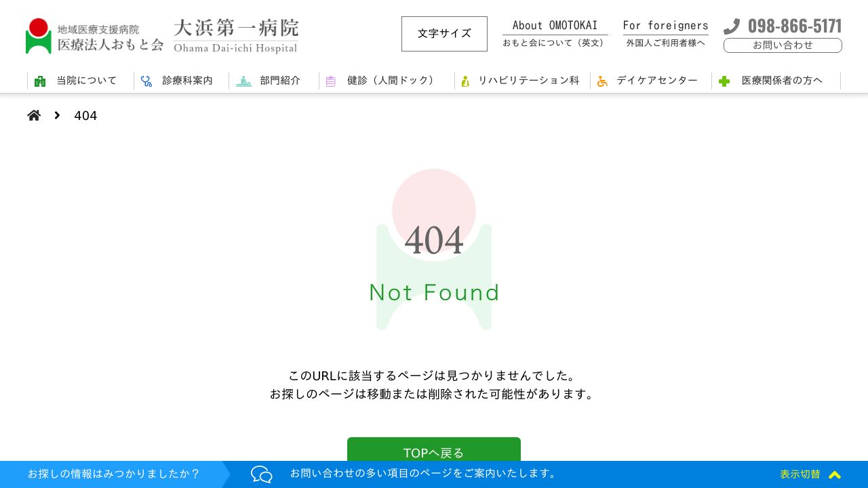Click the chat bubbles icon in bottom bar
This screenshot has width=868, height=488.
(261, 474)
